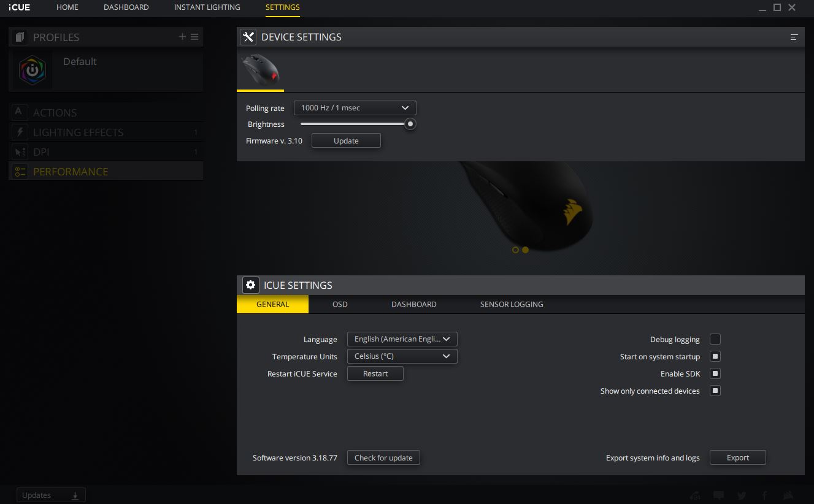Image resolution: width=814 pixels, height=504 pixels.
Task: Click the firmware Update button
Action: 346,141
